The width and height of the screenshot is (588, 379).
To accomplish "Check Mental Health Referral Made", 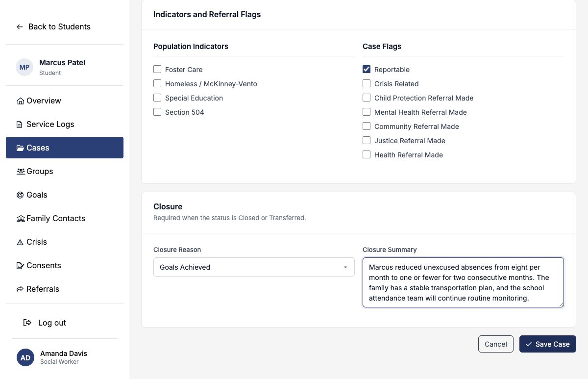I will [x=367, y=112].
